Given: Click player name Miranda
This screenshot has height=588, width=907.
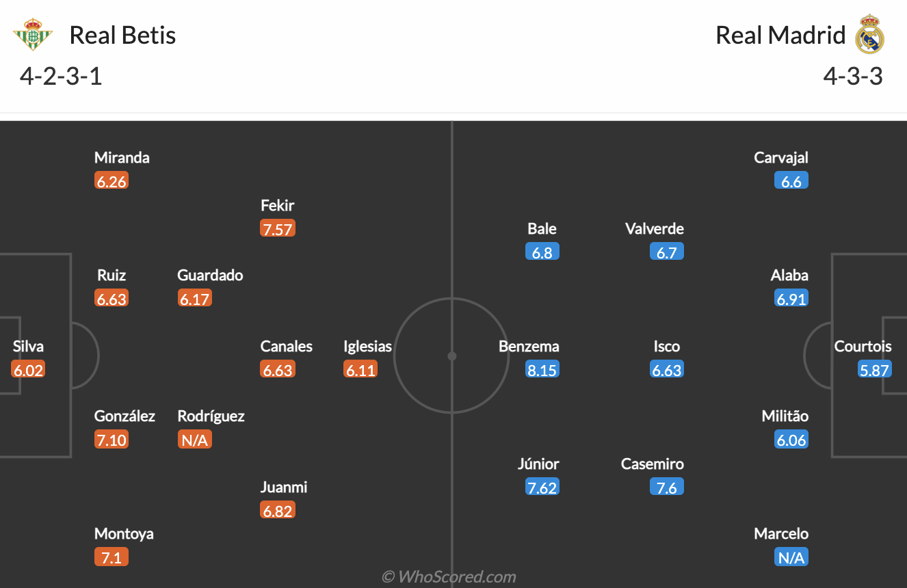Looking at the screenshot, I should [122, 158].
